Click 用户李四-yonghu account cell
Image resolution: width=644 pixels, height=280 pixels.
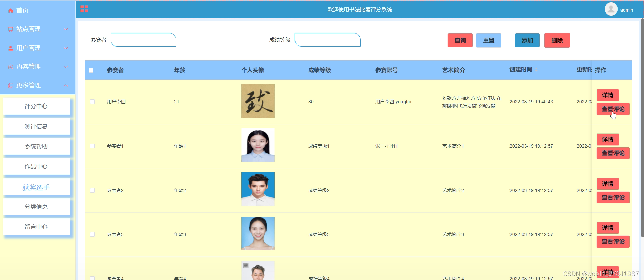(393, 102)
